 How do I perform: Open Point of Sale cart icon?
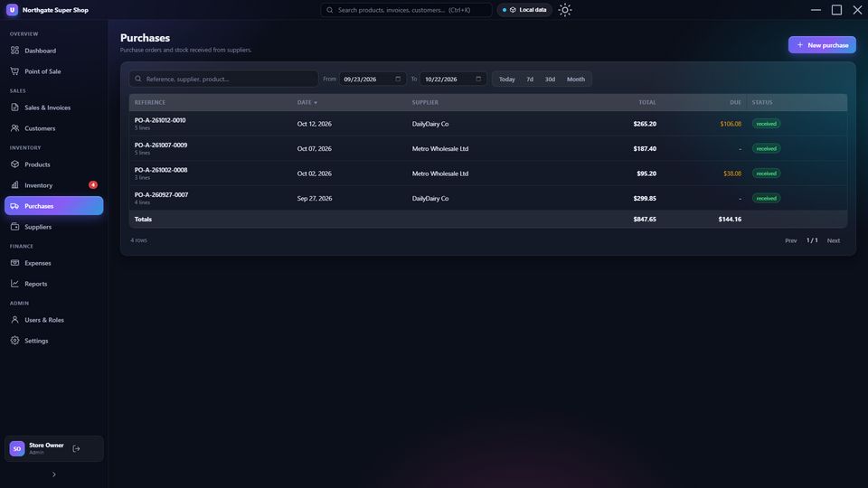point(15,71)
